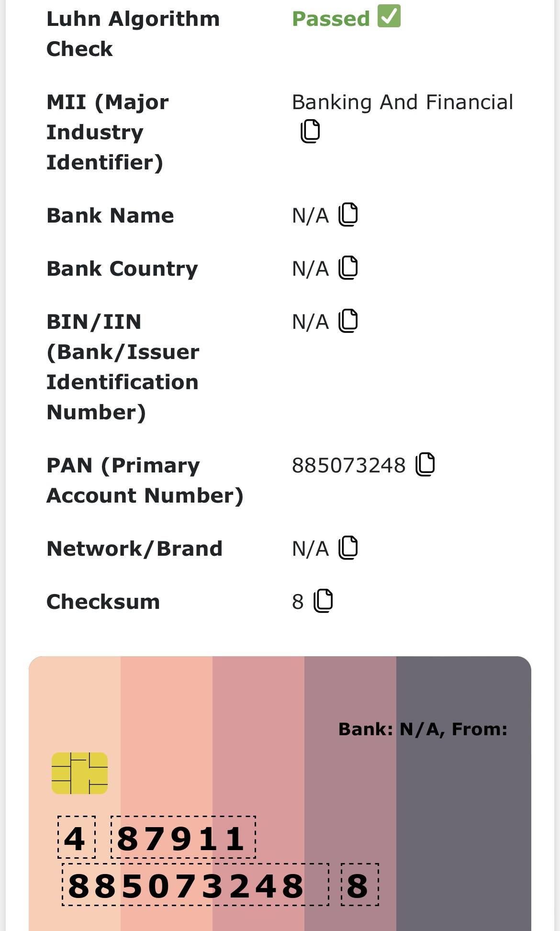This screenshot has height=931, width=560.
Task: Click the lightest peach card stripe
Action: tap(75, 694)
